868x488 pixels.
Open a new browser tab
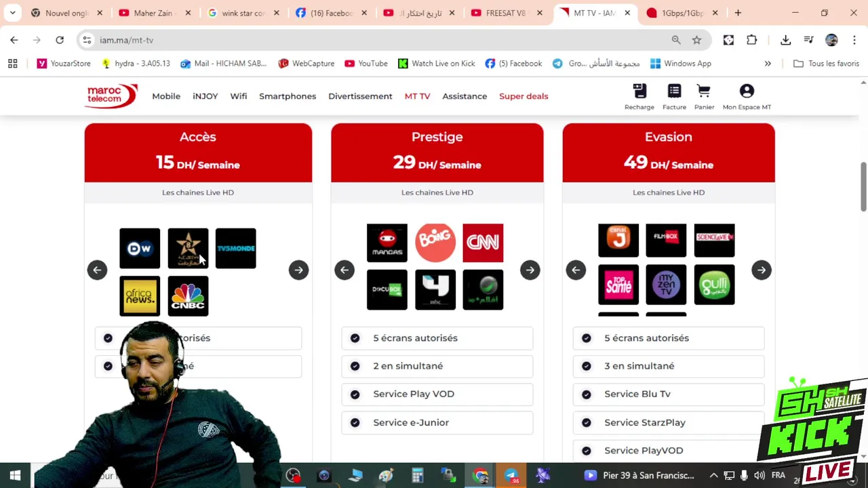point(738,13)
